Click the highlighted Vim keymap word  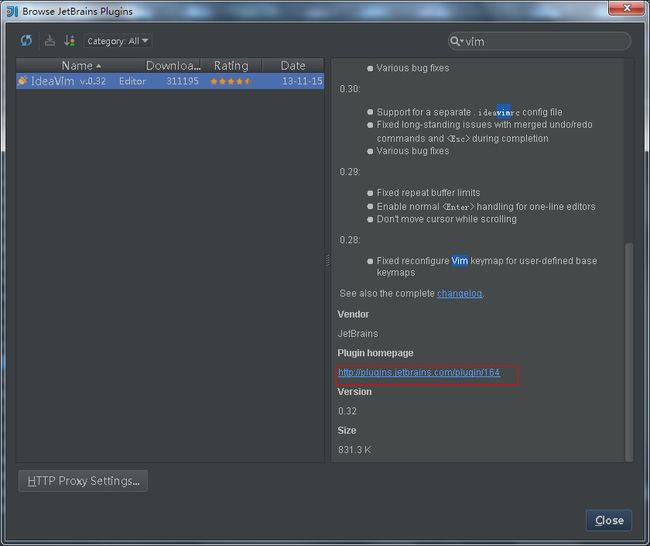coord(459,261)
